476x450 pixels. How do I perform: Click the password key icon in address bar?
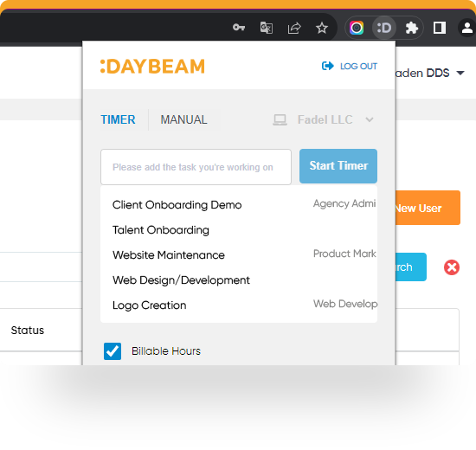coord(239,28)
